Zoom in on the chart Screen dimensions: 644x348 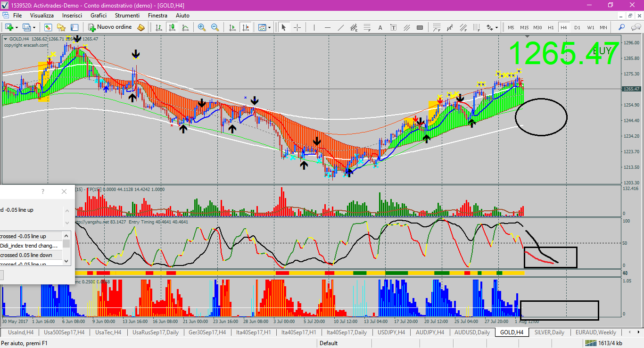(202, 27)
